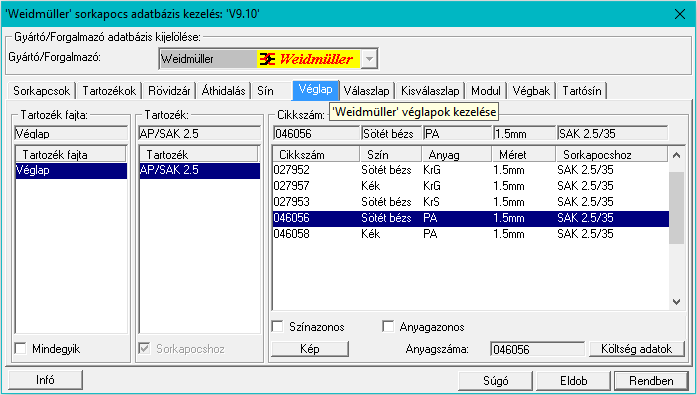Switch to the Sorkapcsok tab
The image size is (697, 395).
coord(41,91)
